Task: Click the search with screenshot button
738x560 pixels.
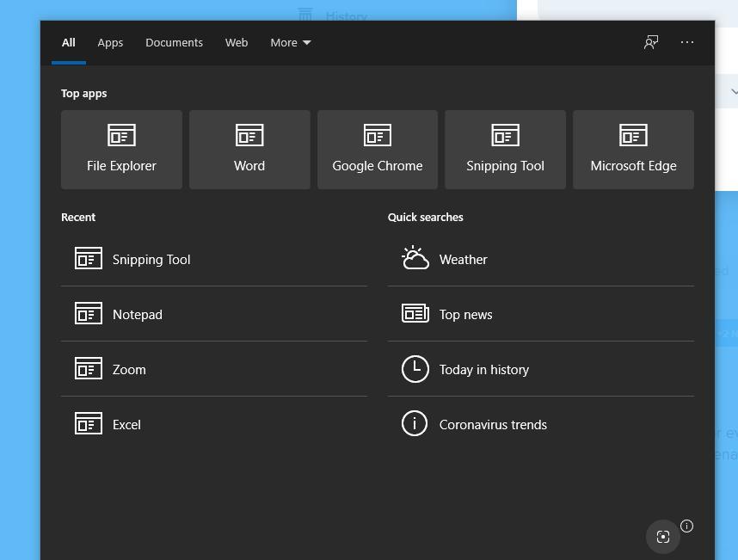Action: (663, 537)
